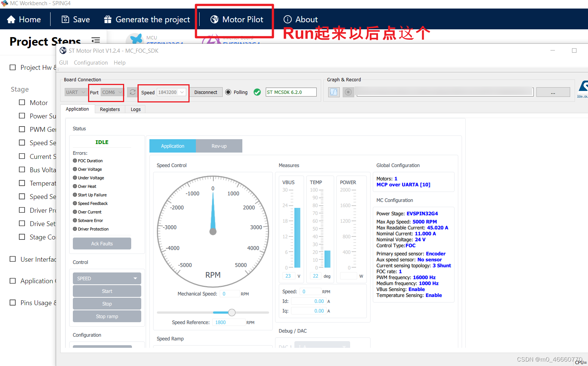Check the Pins Usage checkbox
588x366 pixels.
tap(13, 303)
